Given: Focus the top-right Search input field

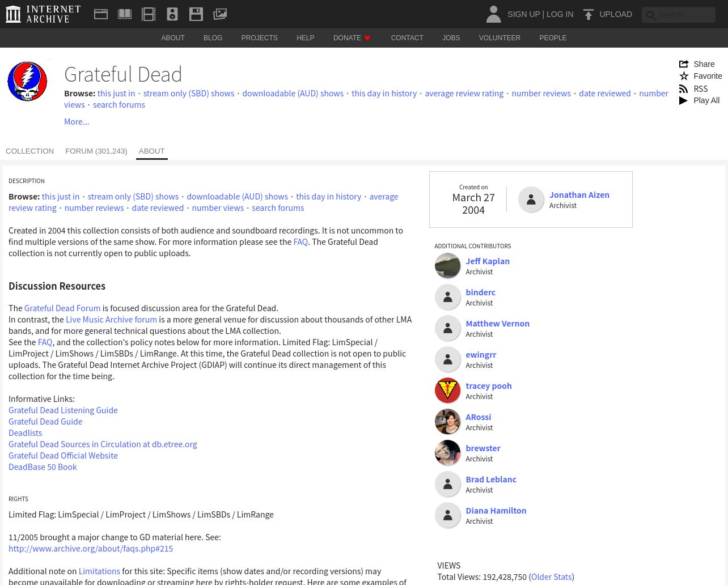Looking at the screenshot, I should point(679,15).
